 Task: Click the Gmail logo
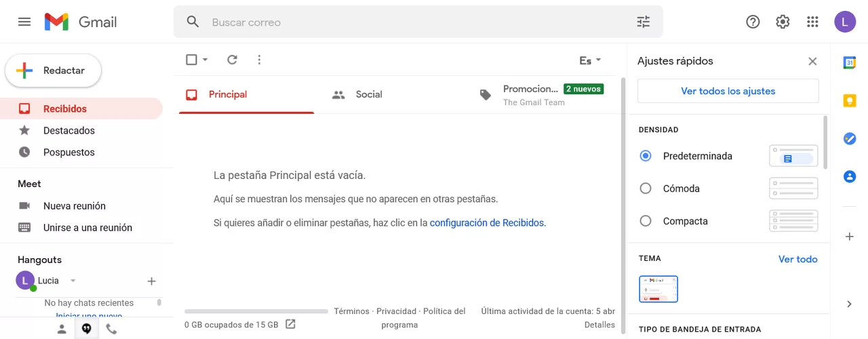(81, 22)
